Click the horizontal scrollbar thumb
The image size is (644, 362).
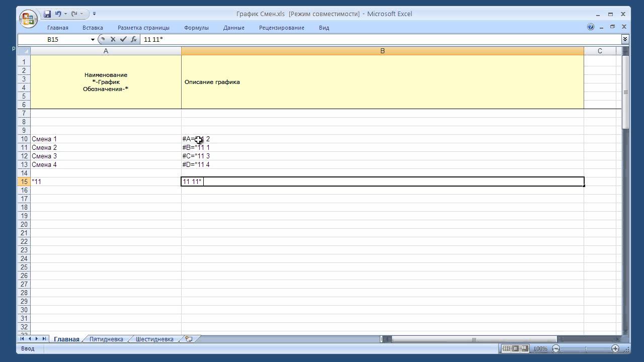474,339
